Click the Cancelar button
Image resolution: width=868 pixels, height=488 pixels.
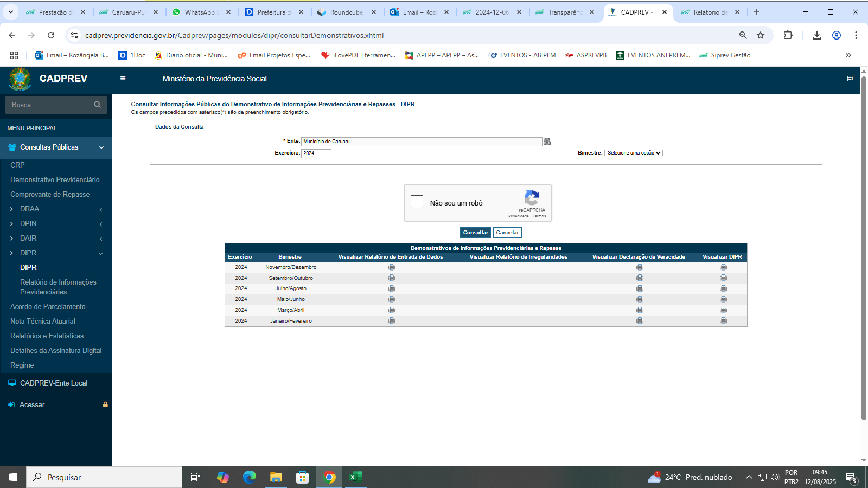(x=507, y=233)
